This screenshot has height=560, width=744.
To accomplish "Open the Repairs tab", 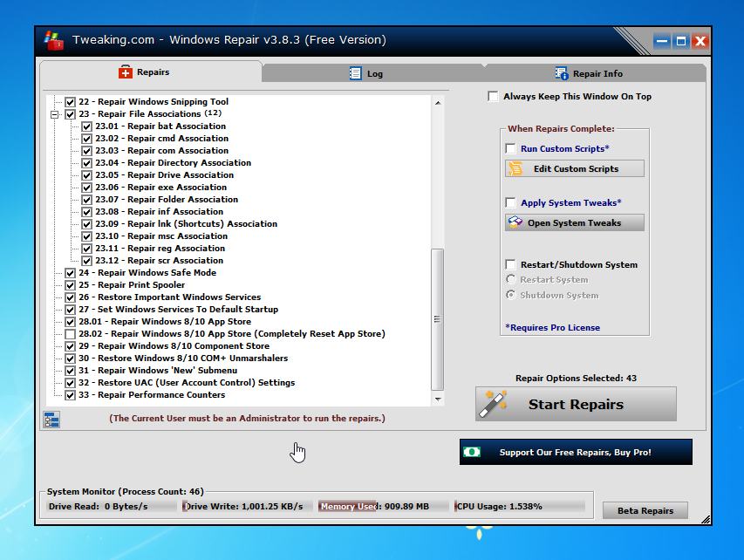I will tap(151, 72).
